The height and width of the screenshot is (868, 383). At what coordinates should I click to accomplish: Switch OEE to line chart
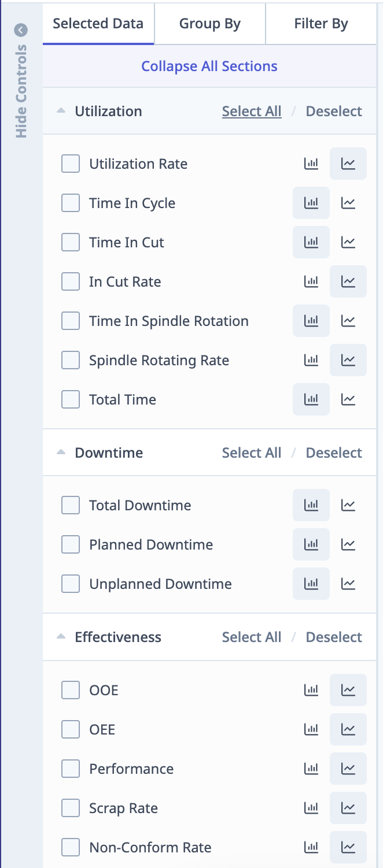coord(348,729)
